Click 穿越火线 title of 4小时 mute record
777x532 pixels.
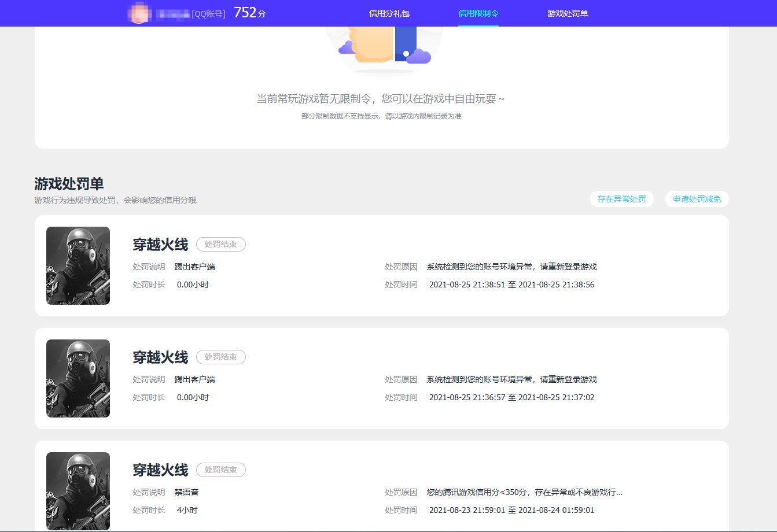point(160,470)
